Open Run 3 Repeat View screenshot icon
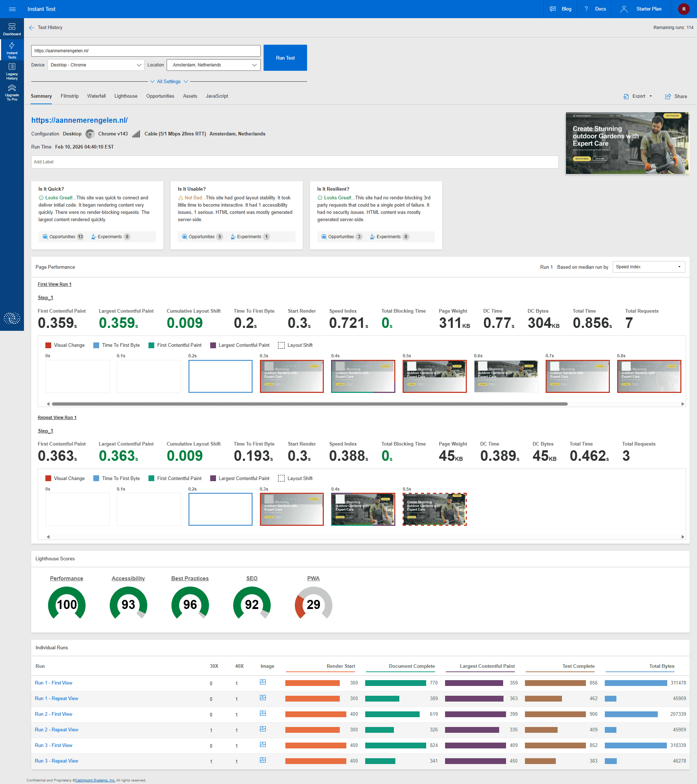Screen dimensions: 697x784 click(x=262, y=760)
